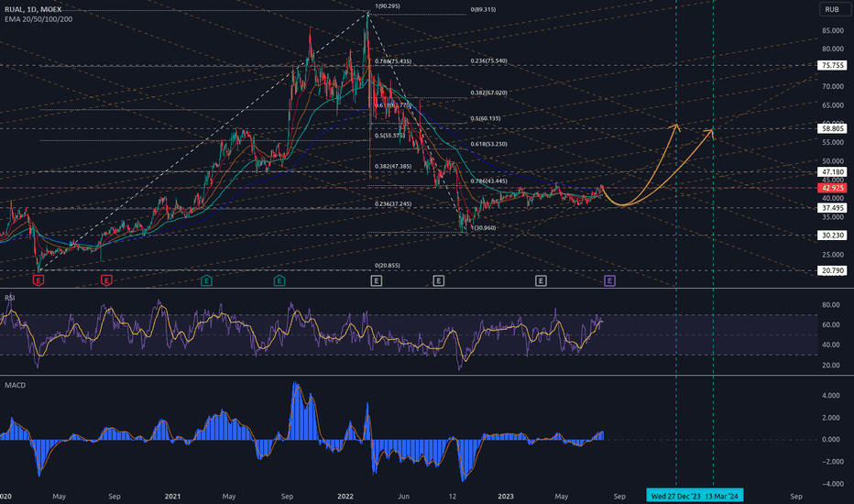This screenshot has width=854, height=504.
Task: Click Fibonacci label 0.786(75.435)
Action: pos(393,61)
